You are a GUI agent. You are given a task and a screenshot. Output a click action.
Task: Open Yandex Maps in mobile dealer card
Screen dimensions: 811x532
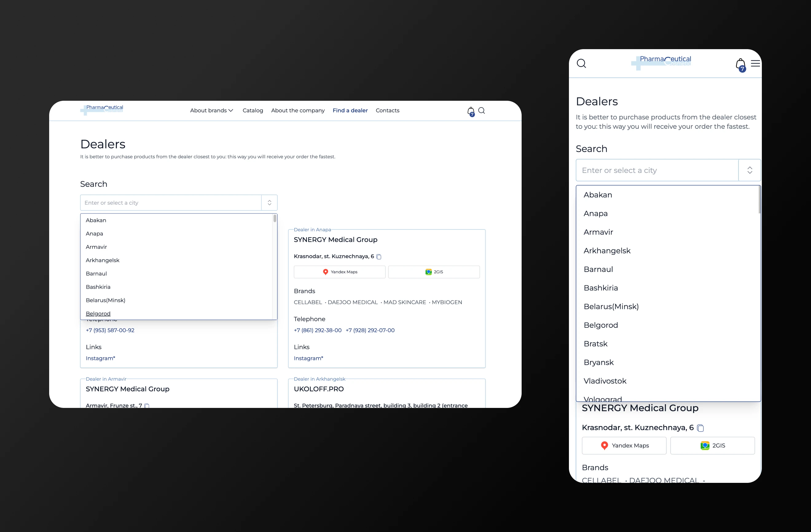(624, 446)
